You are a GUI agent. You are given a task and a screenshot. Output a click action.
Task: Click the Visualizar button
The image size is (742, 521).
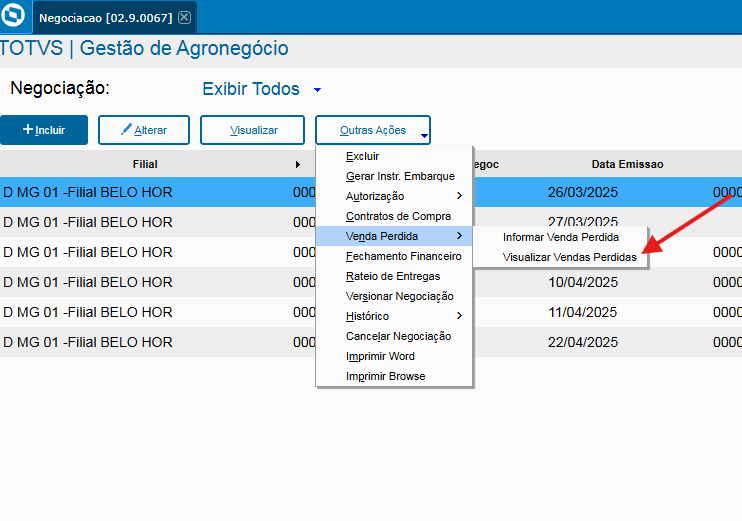coord(252,130)
